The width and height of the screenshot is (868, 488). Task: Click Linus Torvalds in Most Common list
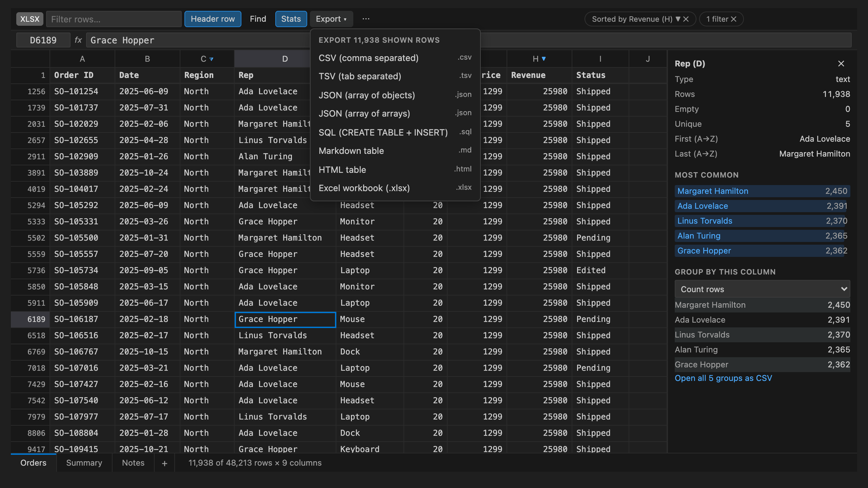click(762, 221)
